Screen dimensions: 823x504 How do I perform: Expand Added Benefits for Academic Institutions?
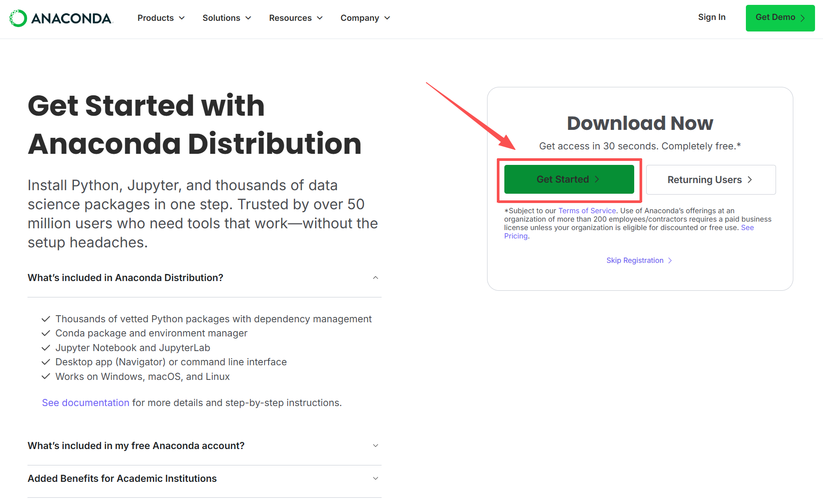point(204,479)
